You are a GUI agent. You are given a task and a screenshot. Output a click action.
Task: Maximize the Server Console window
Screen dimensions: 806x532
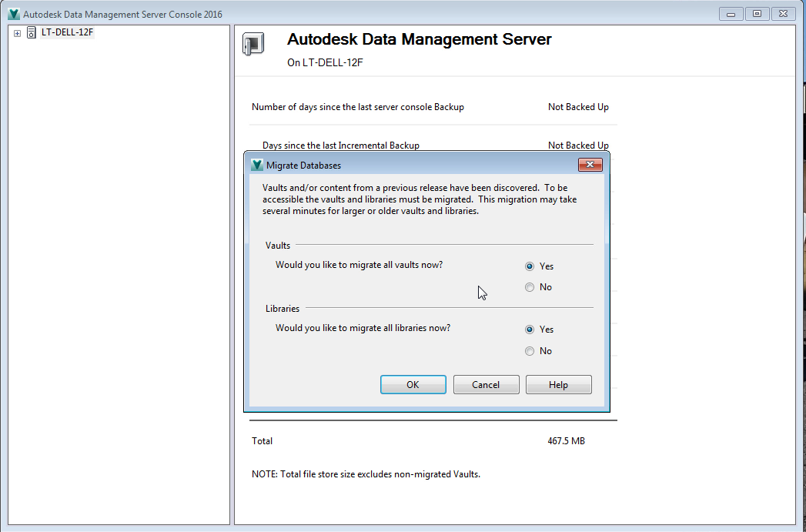tap(758, 14)
